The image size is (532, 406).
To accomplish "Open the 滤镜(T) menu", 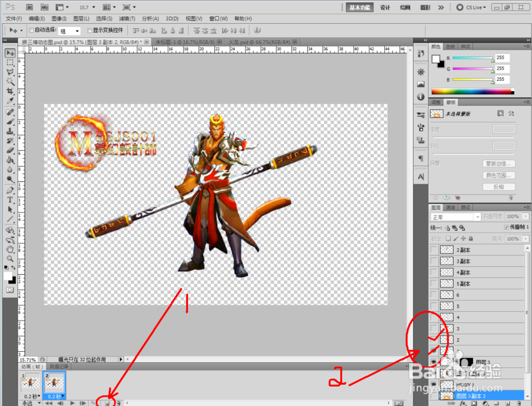I will click(x=127, y=19).
